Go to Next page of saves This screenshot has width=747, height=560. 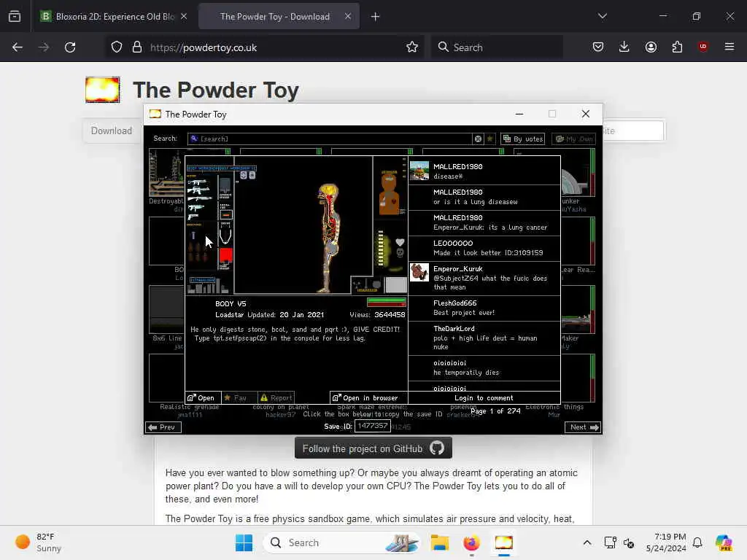[582, 427]
